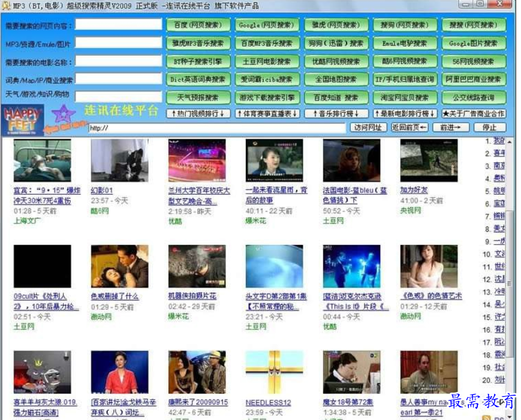Click the IP/手机归属地查询 button

coord(405,79)
